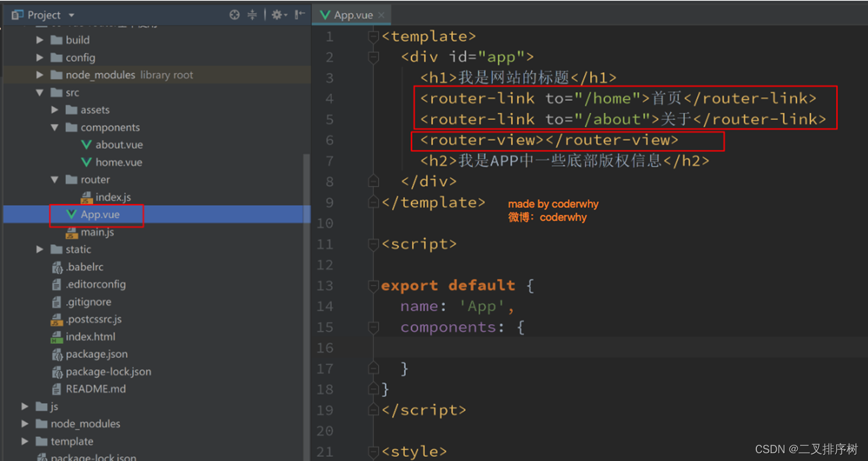Click the Vue icon beside about.vue
This screenshot has height=461, width=868.
pyautogui.click(x=86, y=145)
